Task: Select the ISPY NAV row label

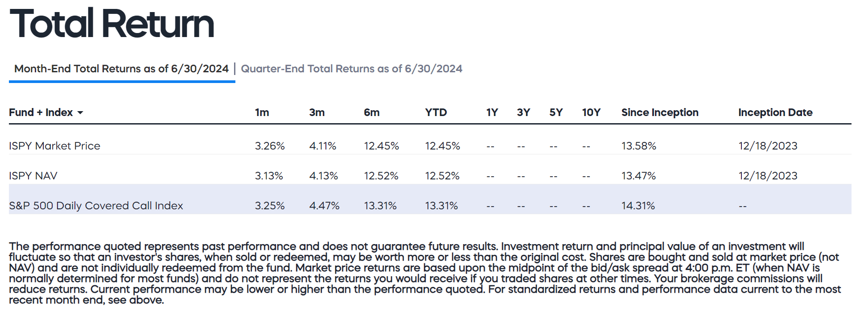Action: [33, 176]
